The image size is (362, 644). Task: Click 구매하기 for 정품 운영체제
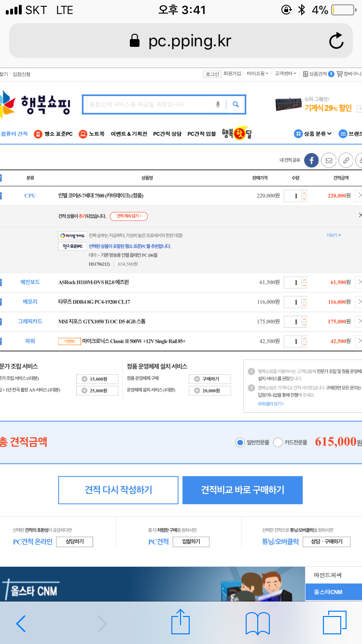209,379
